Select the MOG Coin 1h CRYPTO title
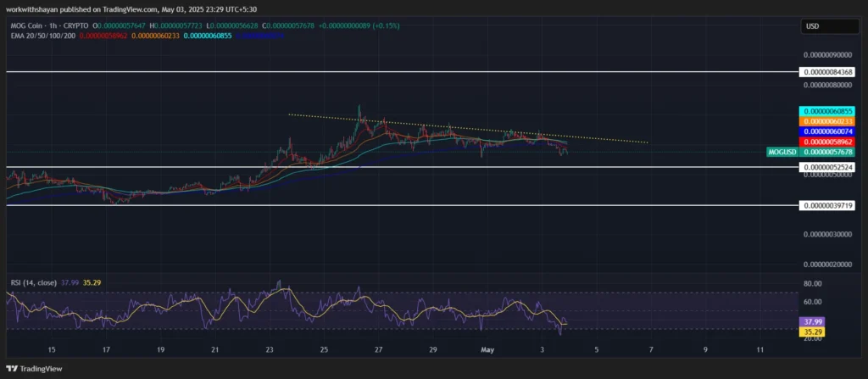The image size is (868, 379). tap(50, 26)
